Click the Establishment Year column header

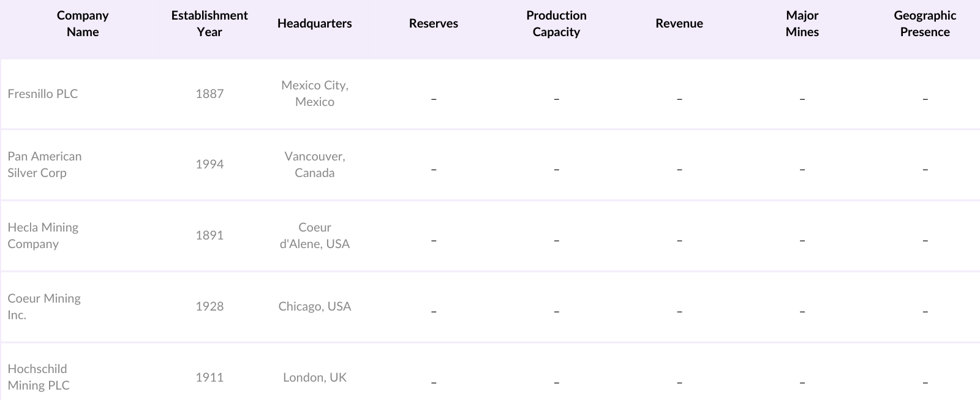[x=209, y=24]
